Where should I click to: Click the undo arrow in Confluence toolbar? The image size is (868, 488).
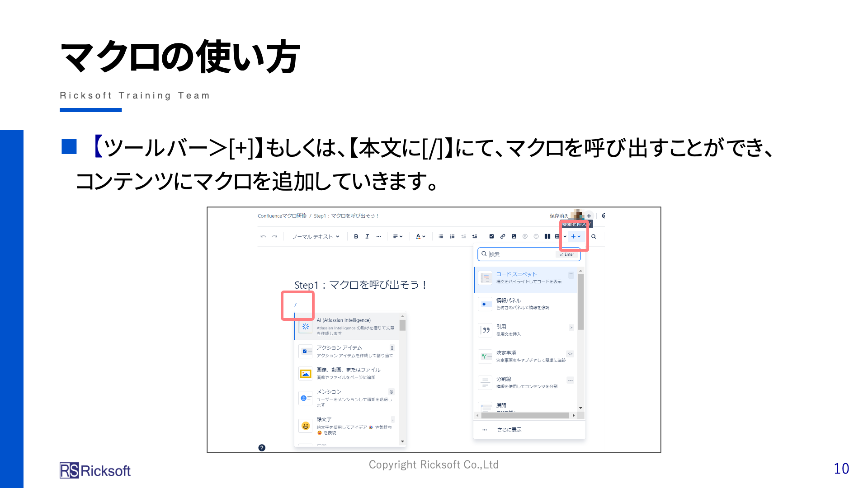(263, 236)
